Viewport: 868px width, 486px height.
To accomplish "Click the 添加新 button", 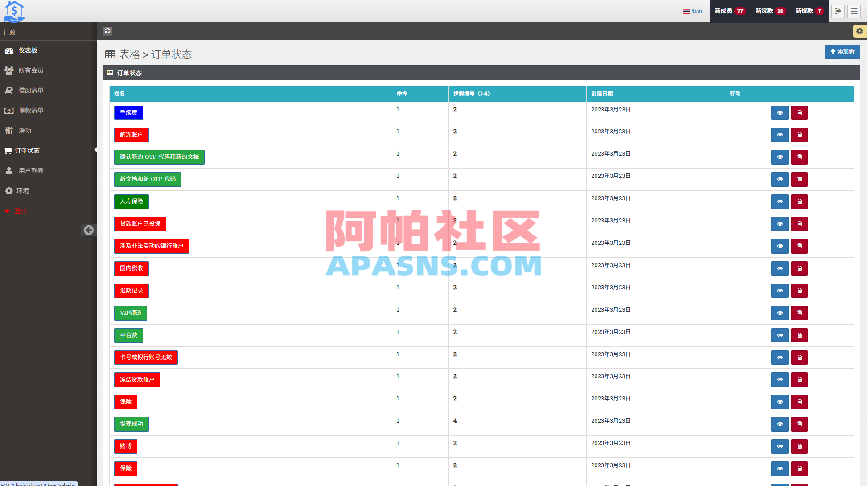I will 842,52.
